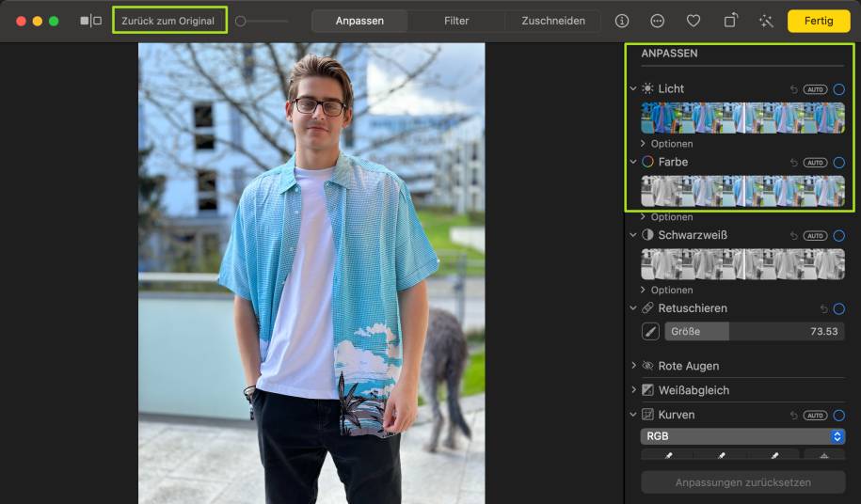Switch to the Anpassen tab

tap(359, 21)
